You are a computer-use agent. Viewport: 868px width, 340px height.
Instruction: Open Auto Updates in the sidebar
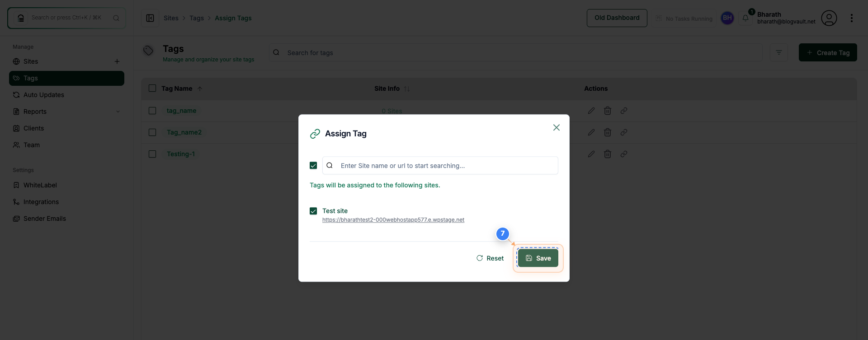[66, 95]
